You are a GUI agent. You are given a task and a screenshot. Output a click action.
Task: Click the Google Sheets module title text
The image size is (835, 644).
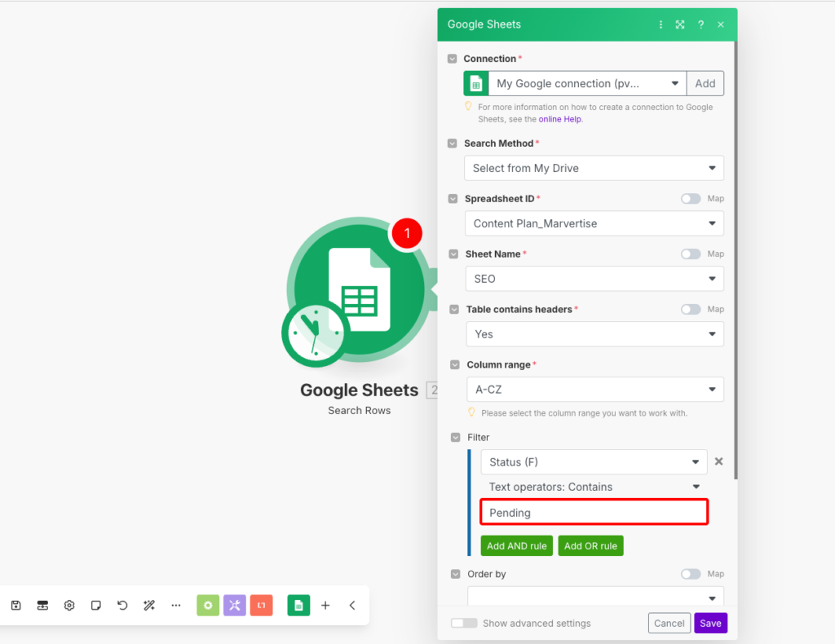pyautogui.click(x=360, y=390)
